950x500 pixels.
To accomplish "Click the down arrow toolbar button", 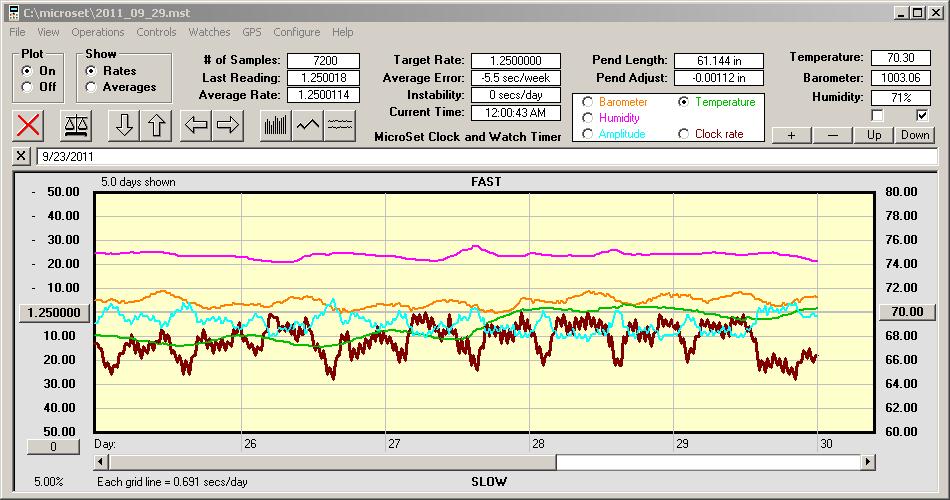I will tap(124, 125).
